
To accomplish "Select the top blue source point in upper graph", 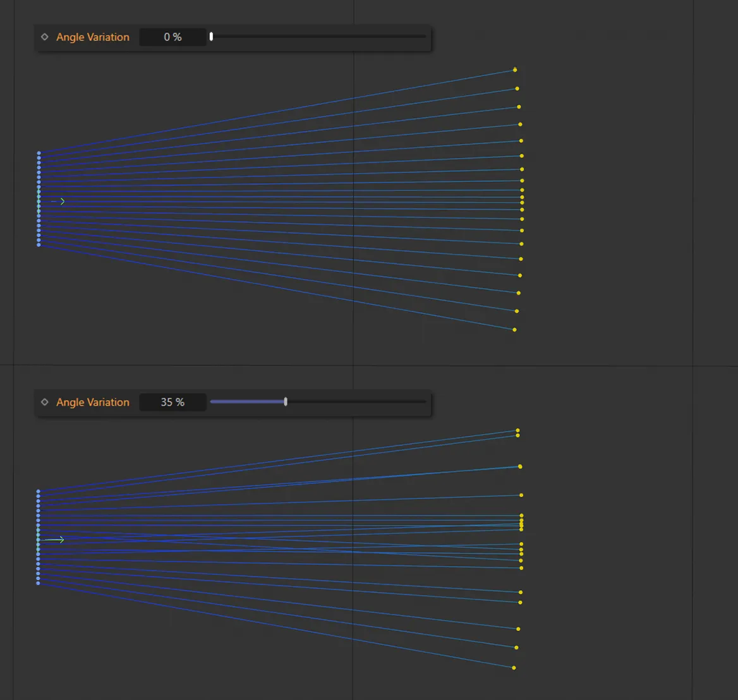I will (39, 152).
